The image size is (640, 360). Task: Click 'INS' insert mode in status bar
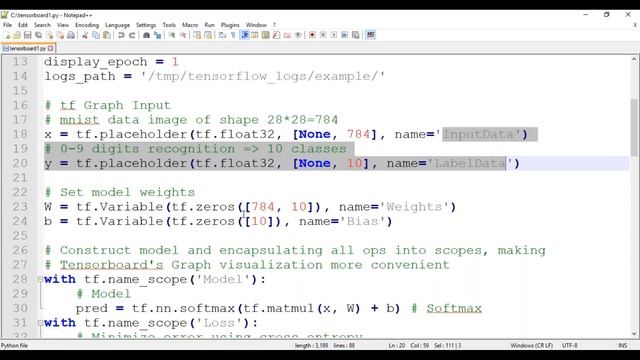tap(622, 345)
